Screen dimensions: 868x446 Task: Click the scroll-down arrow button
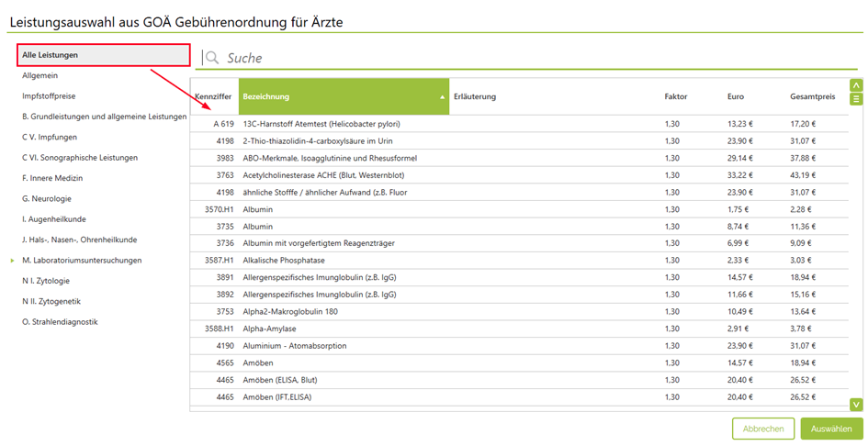(x=856, y=405)
